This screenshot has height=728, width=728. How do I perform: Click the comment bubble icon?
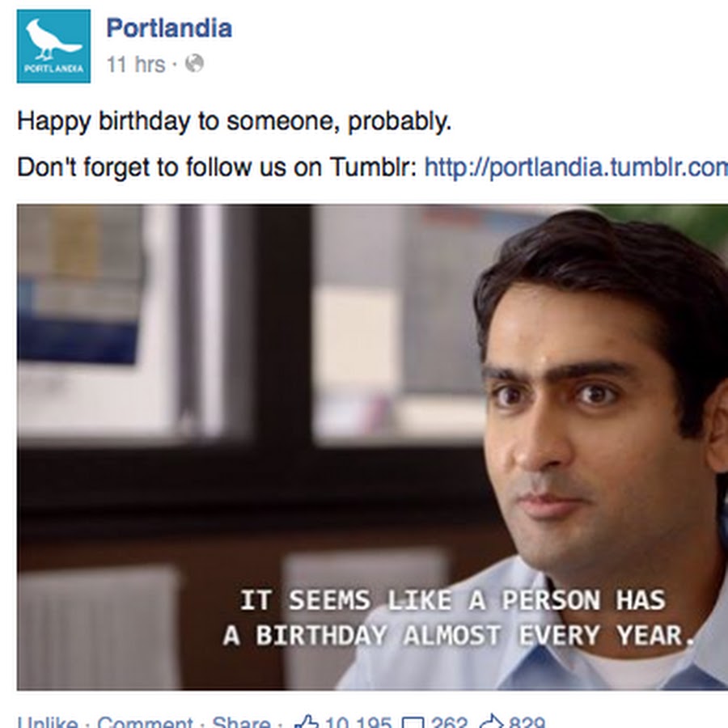pos(413,722)
